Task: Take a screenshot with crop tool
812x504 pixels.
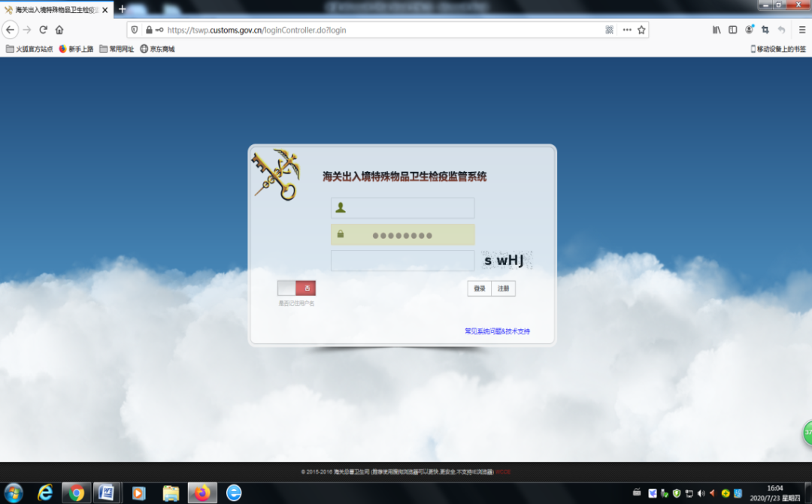Action: 765,30
